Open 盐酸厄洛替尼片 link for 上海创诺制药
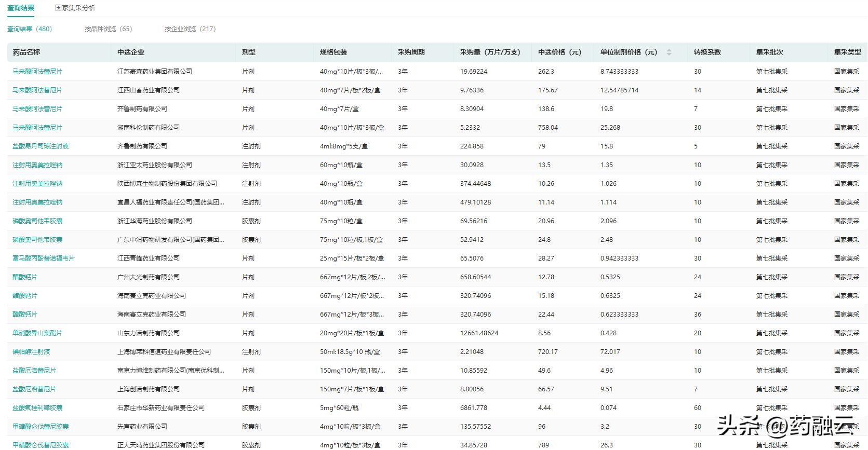This screenshot has width=868, height=450. [34, 389]
